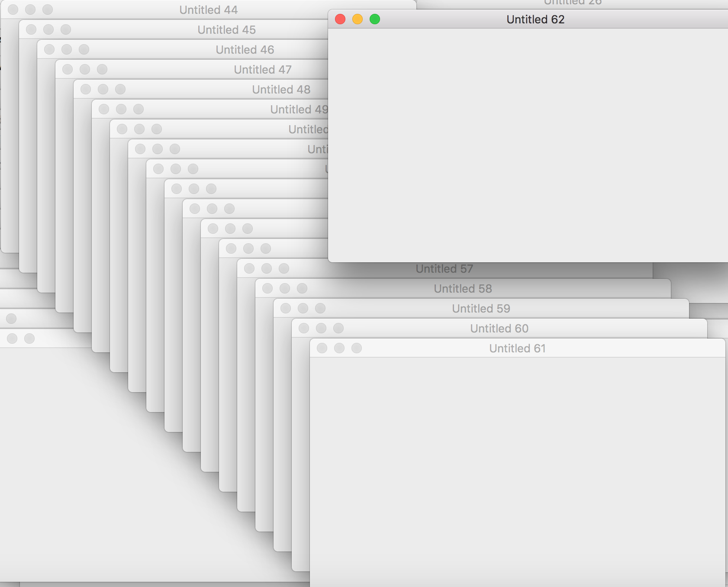The width and height of the screenshot is (728, 587).
Task: Close the Untitled 45 window
Action: (x=31, y=29)
